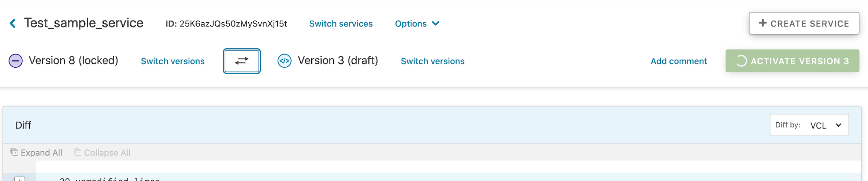Swap the compared versions with the arrows button
This screenshot has height=181, width=868.
pos(242,61)
